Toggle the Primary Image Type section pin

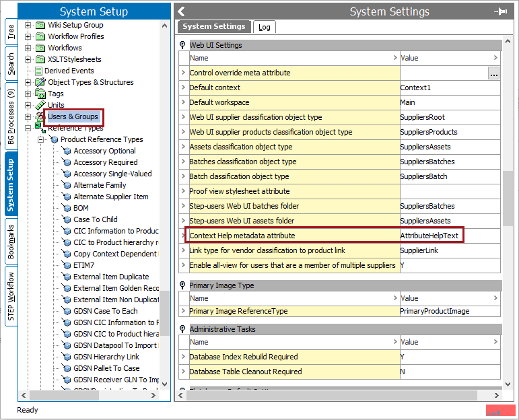pyautogui.click(x=182, y=285)
